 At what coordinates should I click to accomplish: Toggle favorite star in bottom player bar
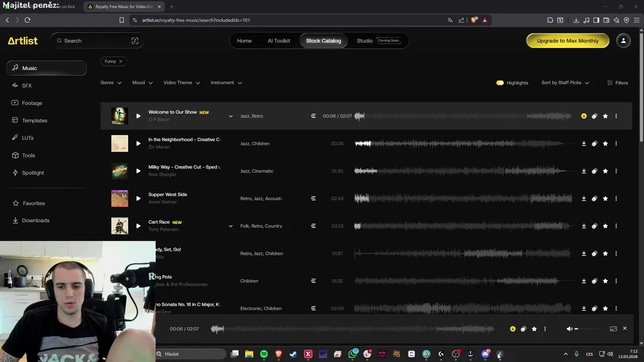pyautogui.click(x=534, y=329)
